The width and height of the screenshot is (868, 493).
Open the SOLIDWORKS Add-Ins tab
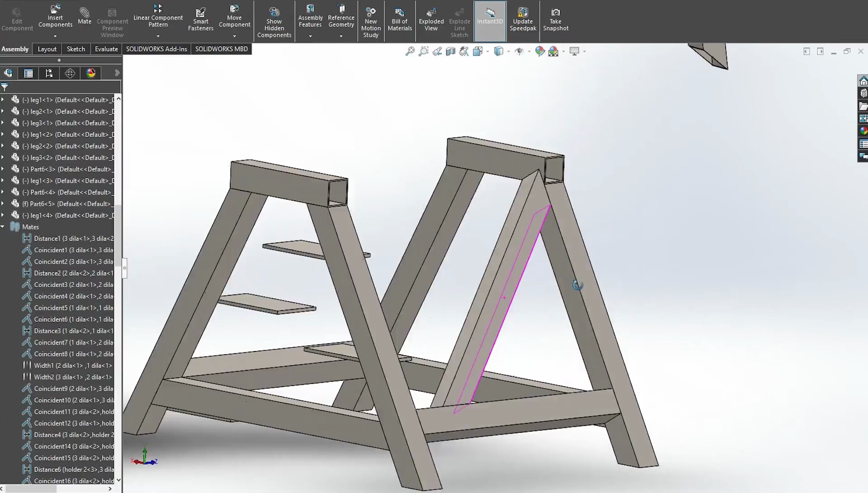click(x=156, y=49)
